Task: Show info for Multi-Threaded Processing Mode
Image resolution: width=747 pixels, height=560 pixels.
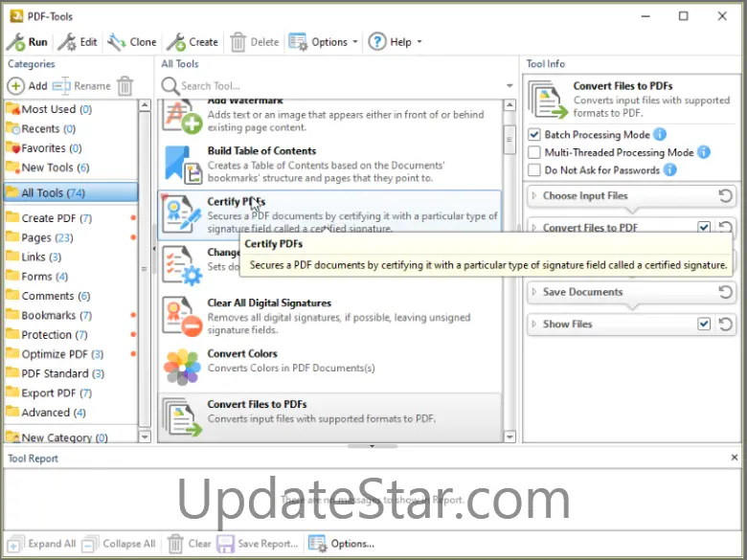Action: 704,152
